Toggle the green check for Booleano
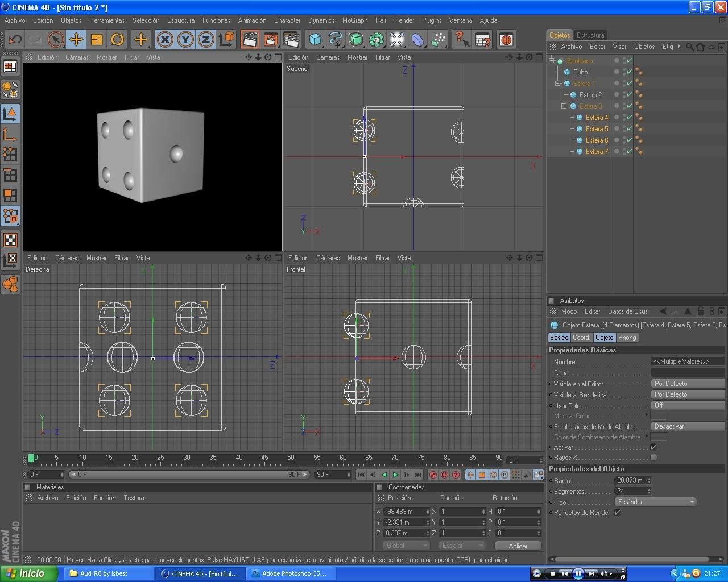This screenshot has height=582, width=728. tap(630, 60)
